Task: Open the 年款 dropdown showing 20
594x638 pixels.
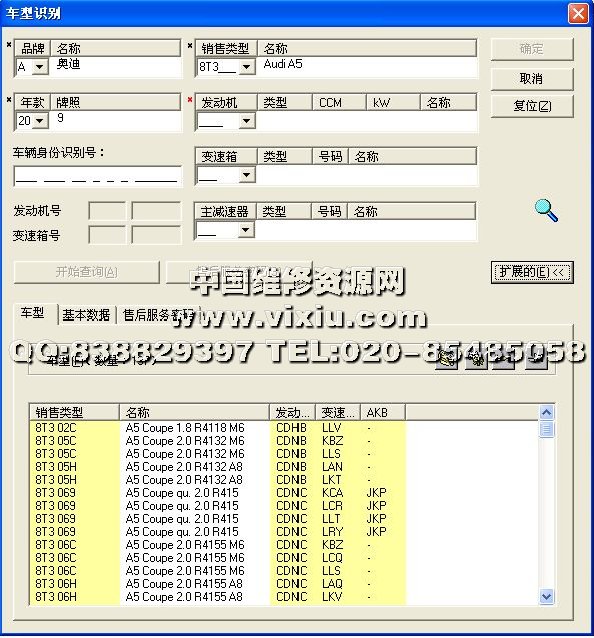Action: [40, 120]
